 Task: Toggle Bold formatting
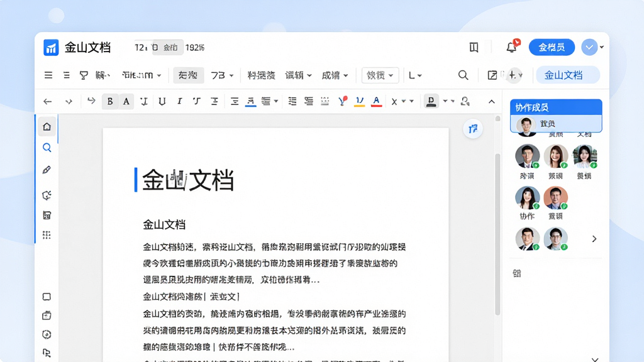pos(110,101)
